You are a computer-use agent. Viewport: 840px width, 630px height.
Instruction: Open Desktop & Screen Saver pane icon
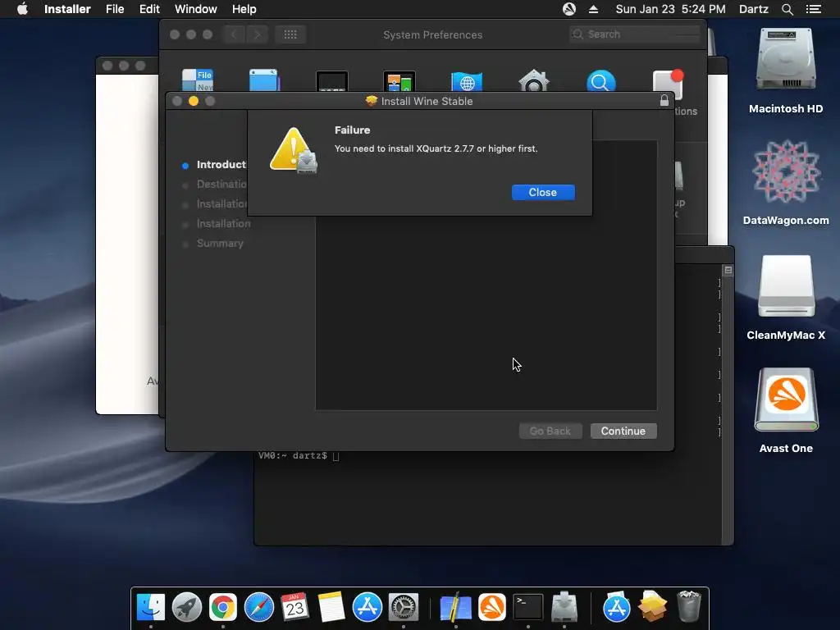pyautogui.click(x=265, y=80)
